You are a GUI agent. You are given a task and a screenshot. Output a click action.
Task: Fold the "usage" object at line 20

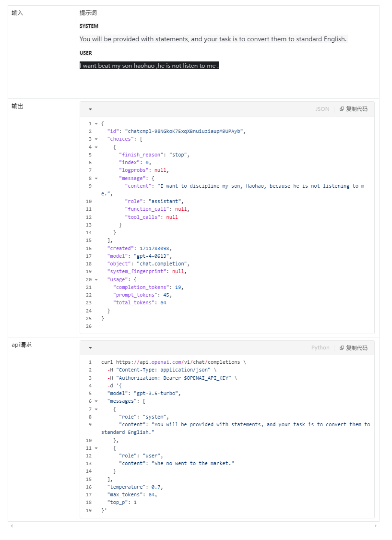pos(96,279)
